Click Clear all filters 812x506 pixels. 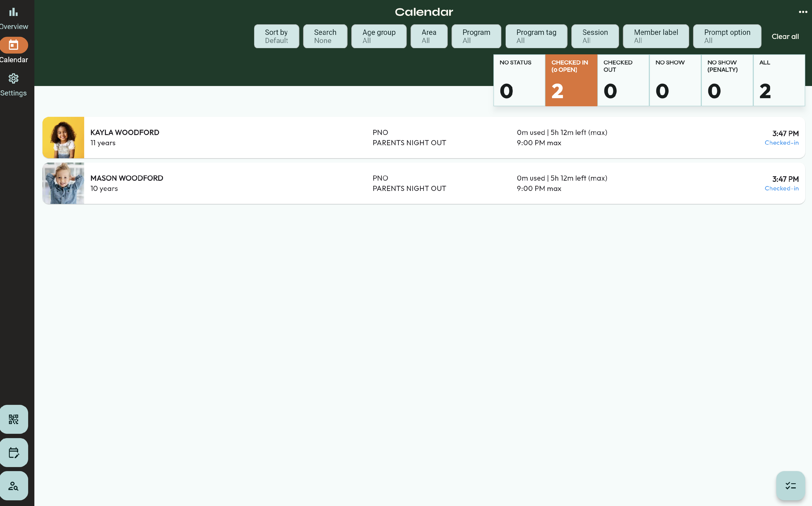(785, 37)
